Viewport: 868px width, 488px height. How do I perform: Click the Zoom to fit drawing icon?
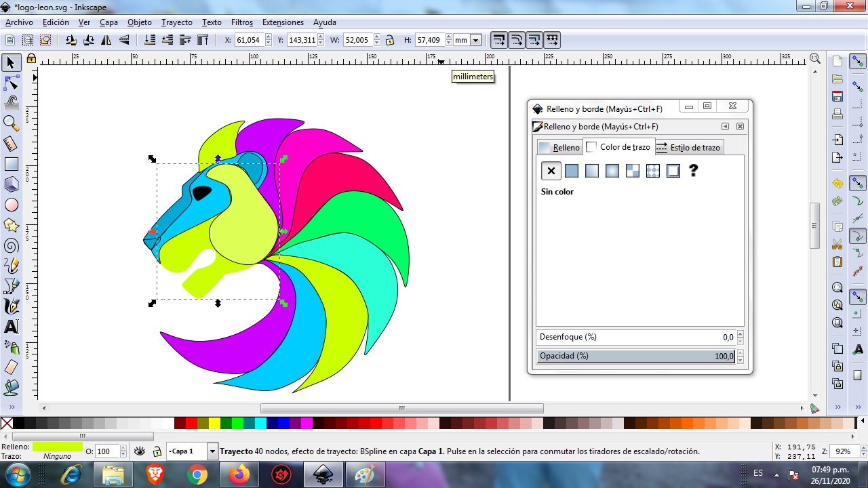click(837, 305)
